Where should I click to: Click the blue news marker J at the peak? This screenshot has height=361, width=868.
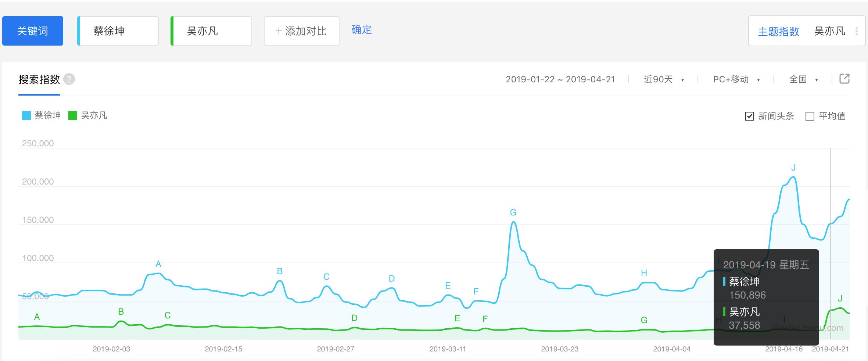(793, 168)
